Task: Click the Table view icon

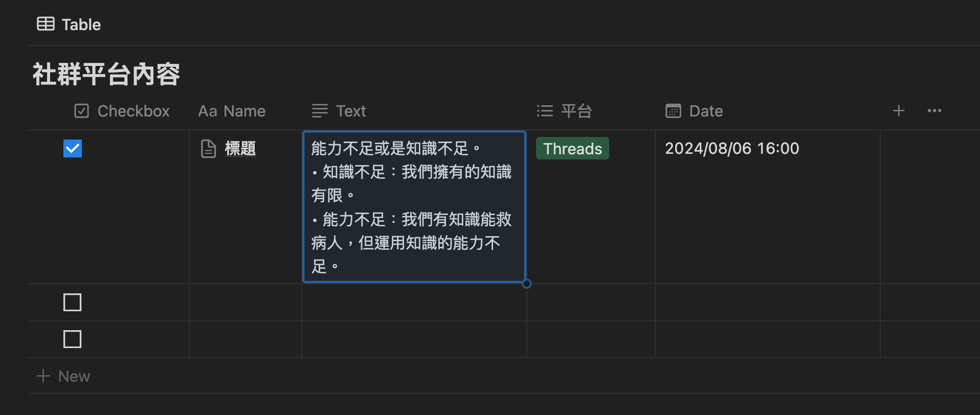Action: [46, 24]
